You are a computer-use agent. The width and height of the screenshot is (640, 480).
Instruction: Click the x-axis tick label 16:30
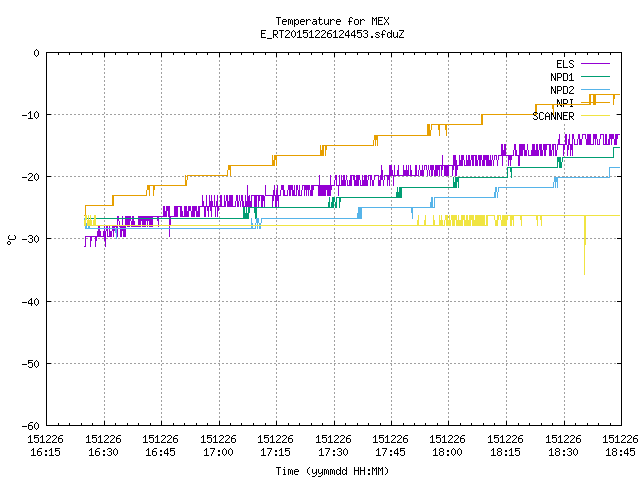coord(103,452)
